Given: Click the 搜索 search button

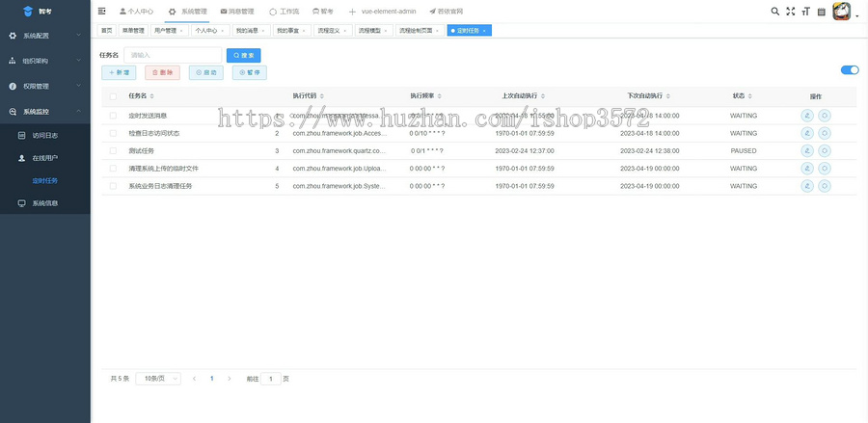Looking at the screenshot, I should click(244, 55).
